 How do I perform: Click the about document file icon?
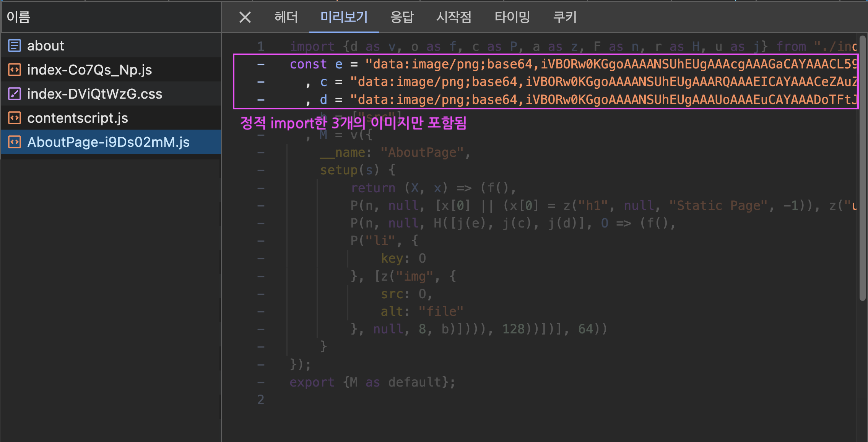pos(15,46)
